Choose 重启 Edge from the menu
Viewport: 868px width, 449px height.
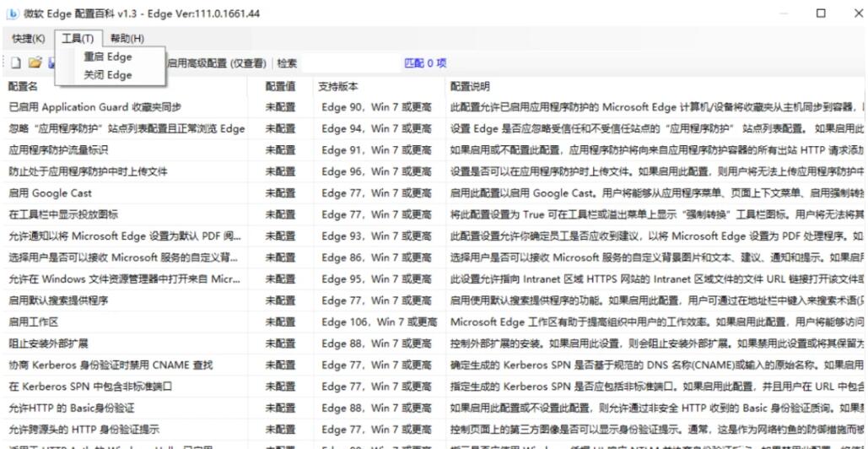tap(108, 57)
